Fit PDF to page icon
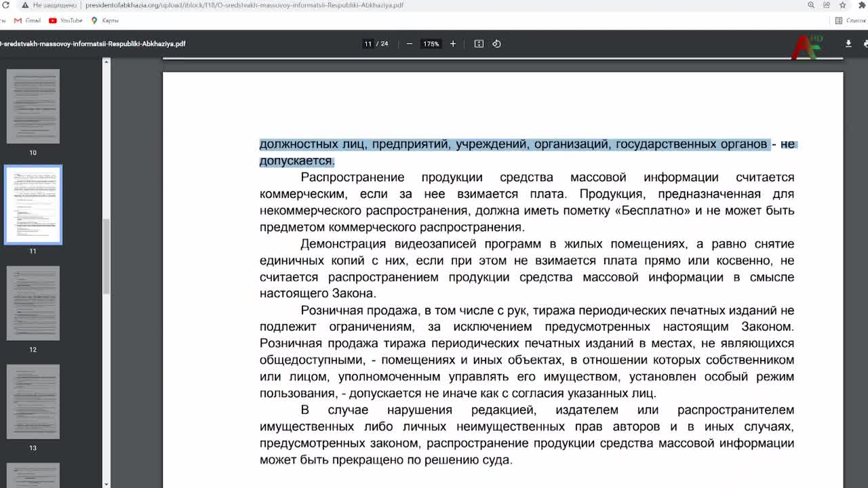The height and width of the screenshot is (488, 868). [x=479, y=43]
